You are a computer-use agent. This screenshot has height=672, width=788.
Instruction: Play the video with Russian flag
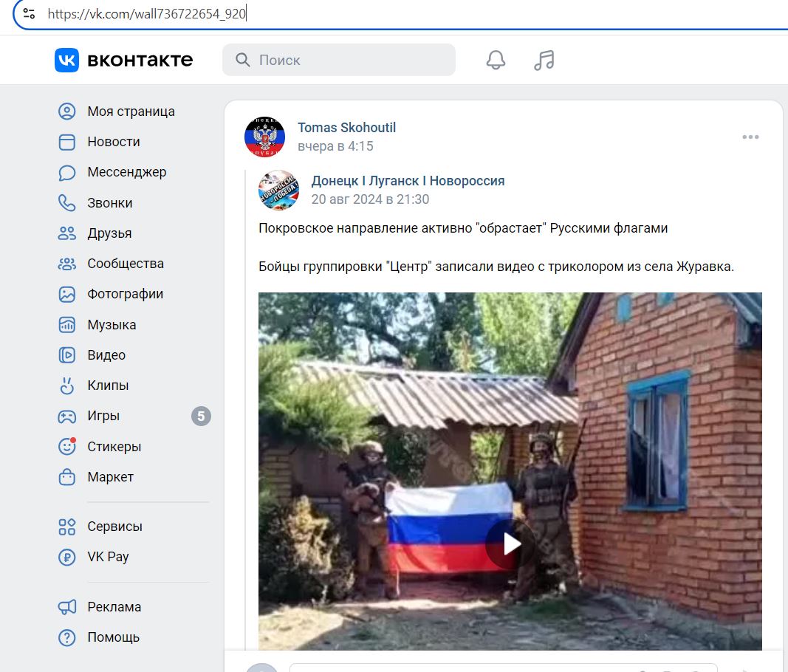[510, 544]
